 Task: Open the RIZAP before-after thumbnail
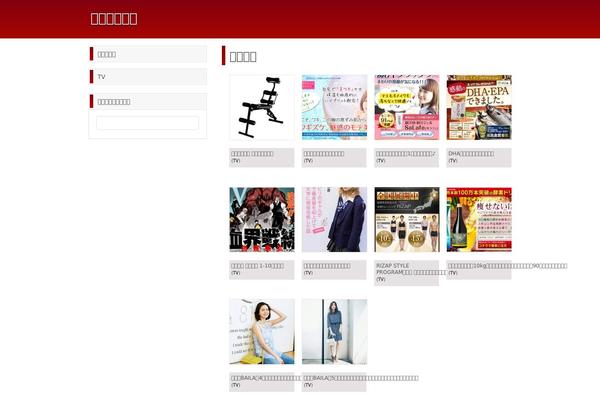pyautogui.click(x=407, y=219)
